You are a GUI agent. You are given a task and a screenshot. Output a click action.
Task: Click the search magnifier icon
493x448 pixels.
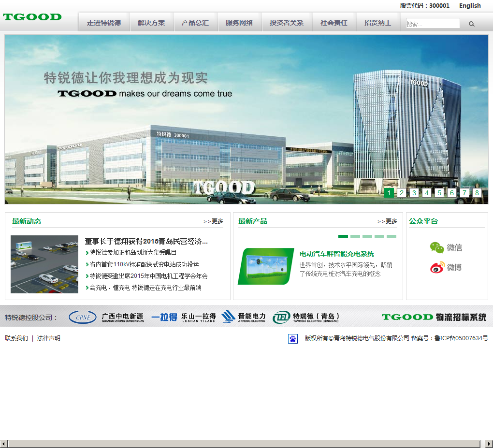pos(471,24)
